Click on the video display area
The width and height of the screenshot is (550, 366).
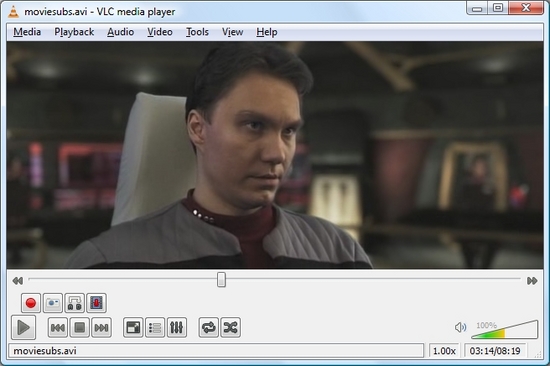coord(275,155)
